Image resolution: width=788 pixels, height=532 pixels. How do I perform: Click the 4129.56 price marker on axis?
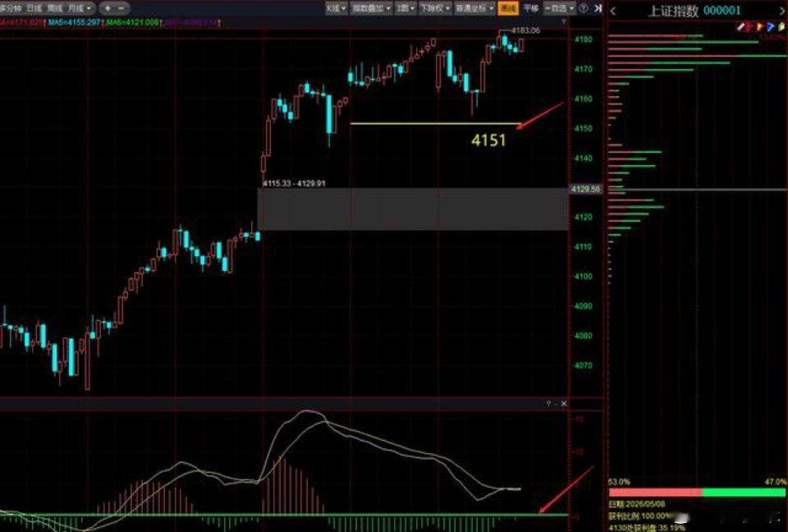(585, 189)
